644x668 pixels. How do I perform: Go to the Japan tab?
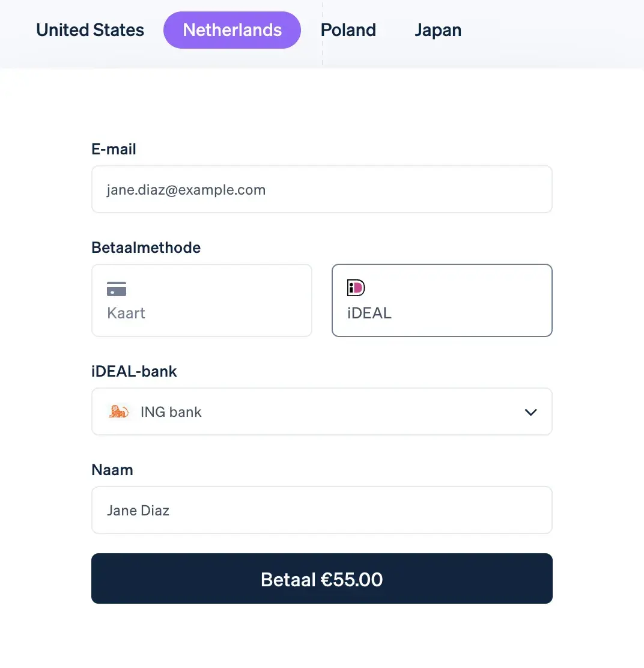click(x=438, y=30)
